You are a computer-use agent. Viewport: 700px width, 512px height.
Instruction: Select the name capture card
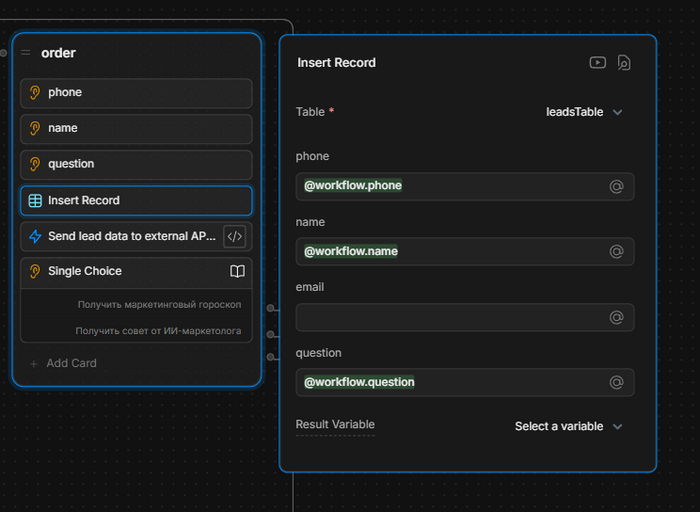point(136,129)
